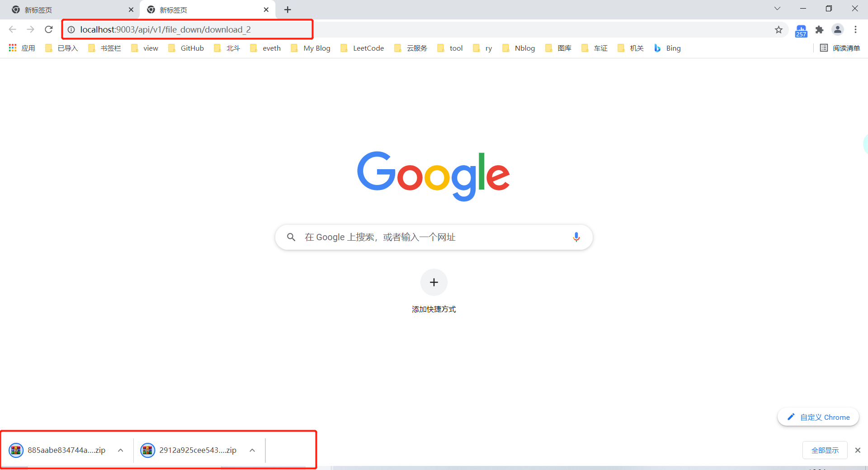Screen dimensions: 868x470
Task: Click the 自定义 Chrome button
Action: pyautogui.click(x=818, y=417)
